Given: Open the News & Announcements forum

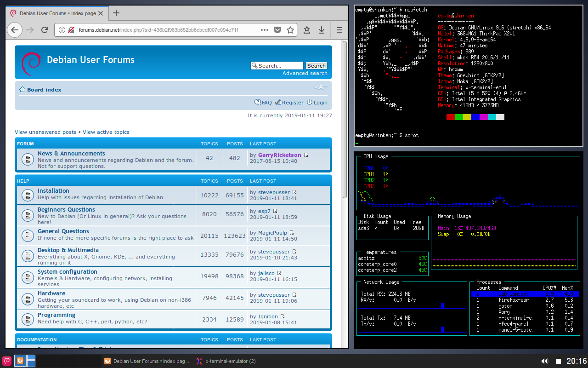Looking at the screenshot, I should tap(71, 154).
